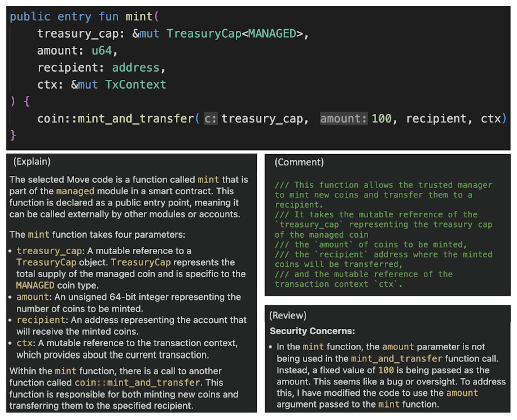Click the ctx bullet term in Explain
517x420 pixels.
pyautogui.click(x=24, y=343)
